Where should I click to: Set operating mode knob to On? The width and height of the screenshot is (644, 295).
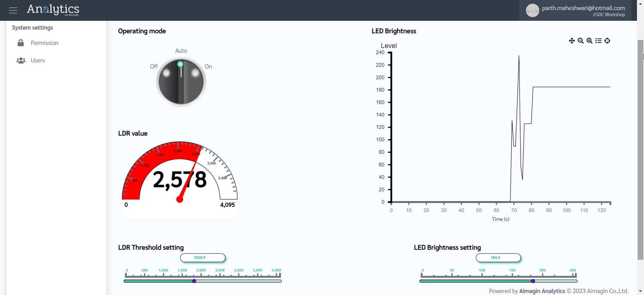tap(208, 66)
